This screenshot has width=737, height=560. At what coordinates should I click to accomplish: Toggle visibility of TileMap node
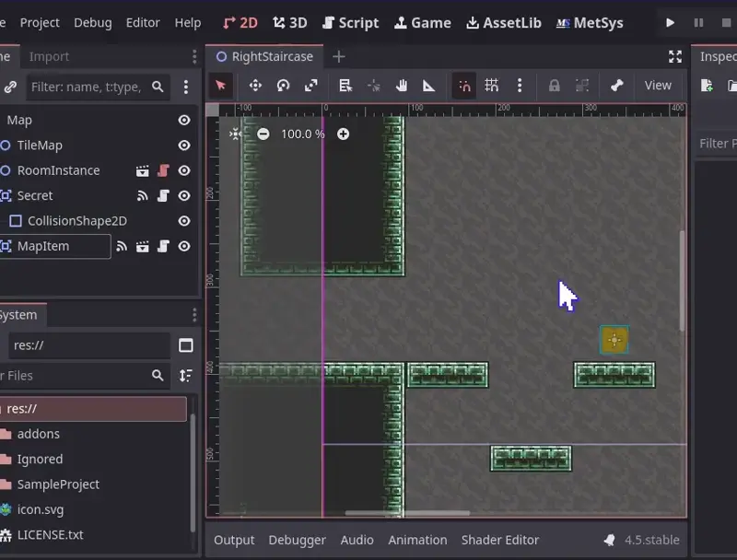pos(184,146)
